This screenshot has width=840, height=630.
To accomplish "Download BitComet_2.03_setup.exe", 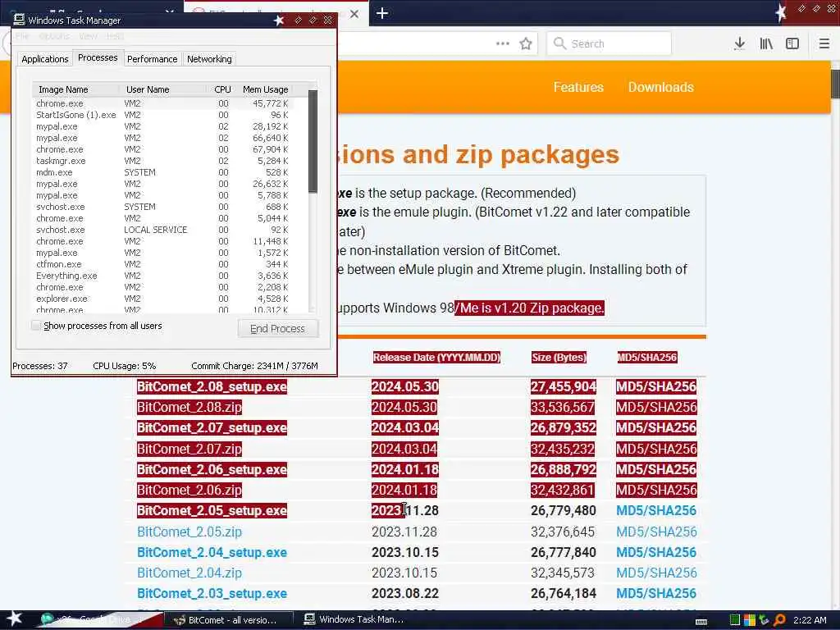I will click(212, 594).
